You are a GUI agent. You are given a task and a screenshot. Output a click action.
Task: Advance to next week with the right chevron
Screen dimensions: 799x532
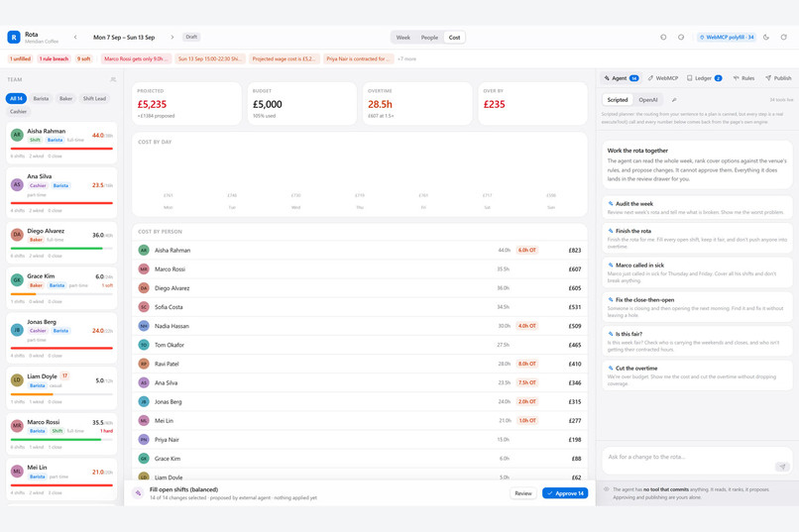coord(172,38)
